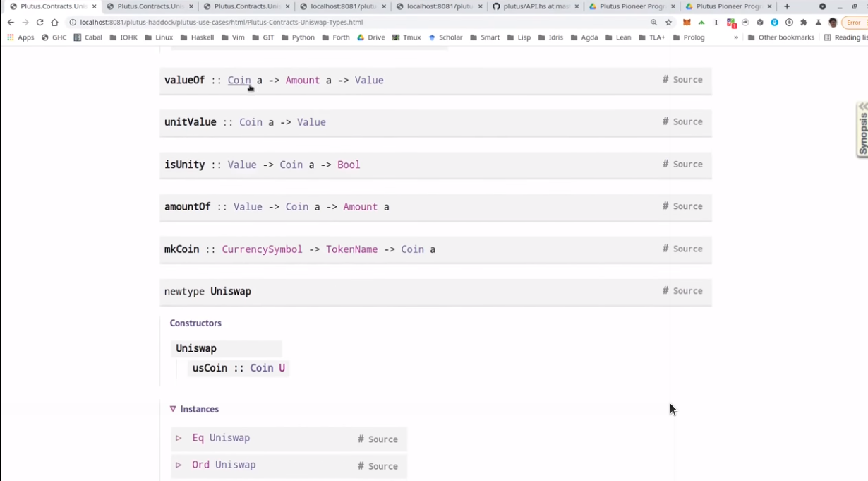This screenshot has width=868, height=481.
Task: Click the home icon in toolbar
Action: pyautogui.click(x=54, y=23)
